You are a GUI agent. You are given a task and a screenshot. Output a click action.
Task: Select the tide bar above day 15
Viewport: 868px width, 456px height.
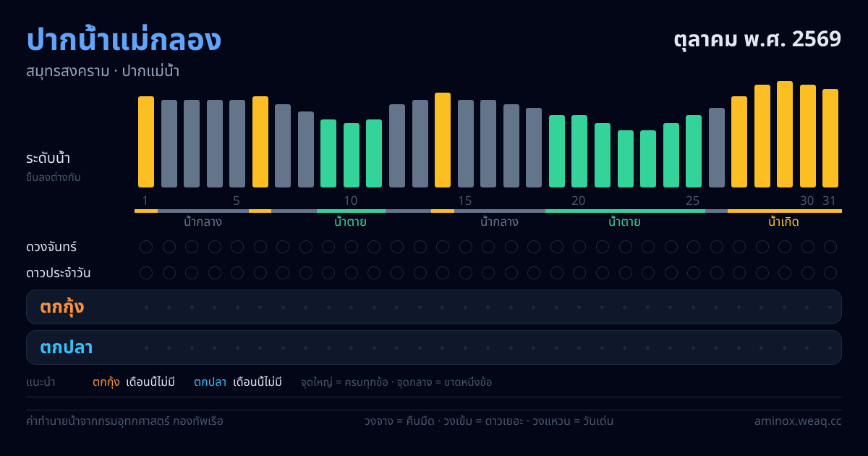466,144
